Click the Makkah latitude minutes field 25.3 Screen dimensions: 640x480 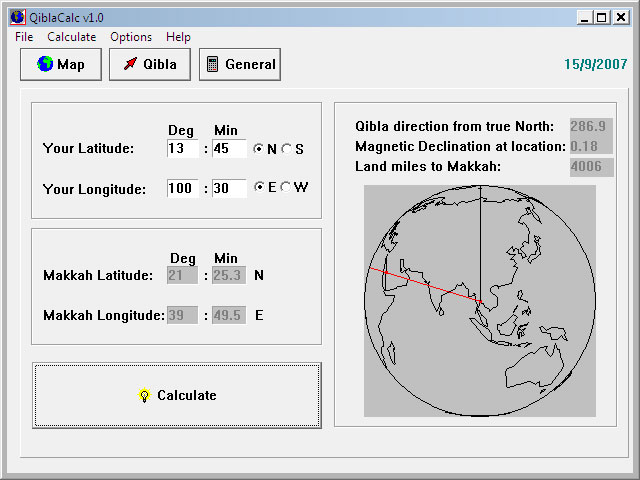[x=229, y=275]
